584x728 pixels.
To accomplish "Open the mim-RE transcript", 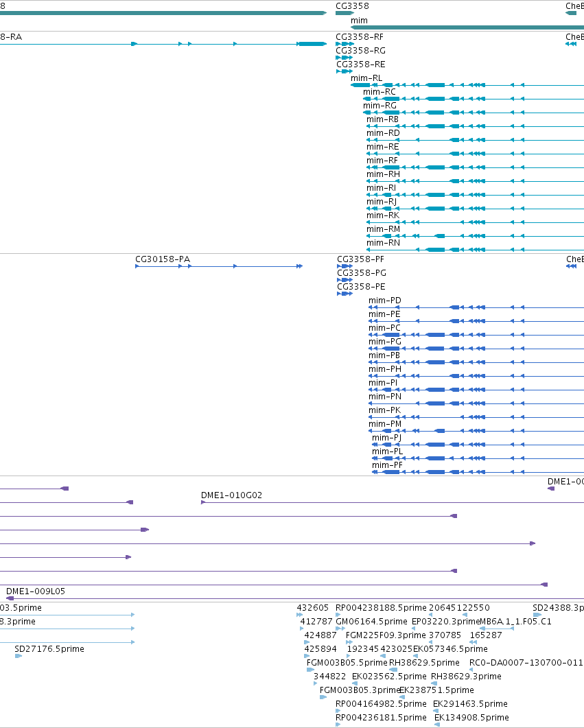I will pos(382,147).
